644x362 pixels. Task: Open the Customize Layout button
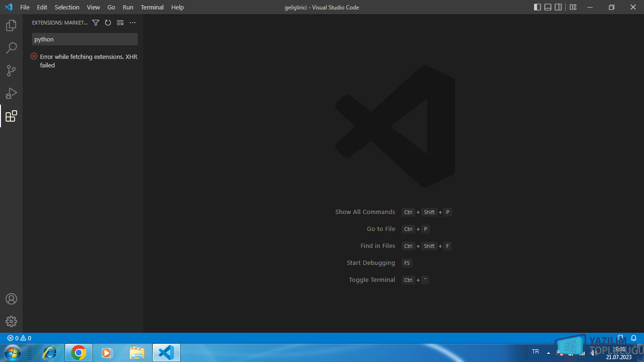pos(573,7)
